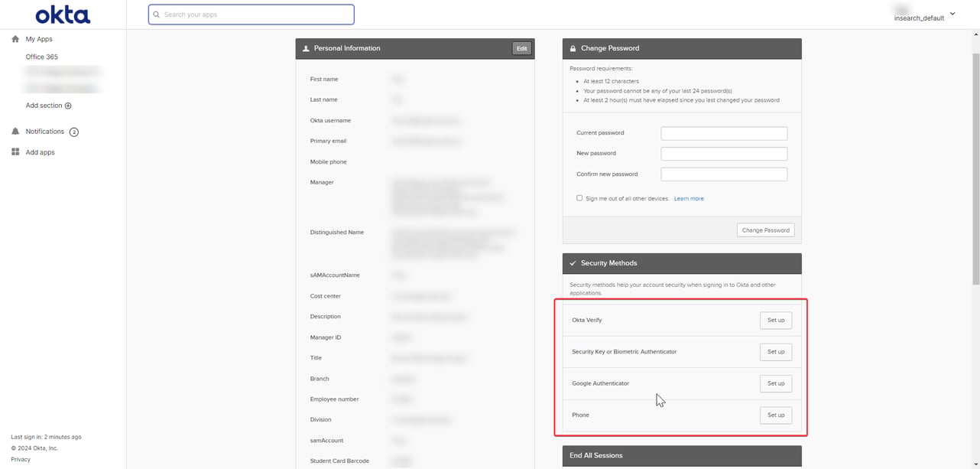The width and height of the screenshot is (980, 469).
Task: Click Last sign in status text
Action: pos(46,438)
